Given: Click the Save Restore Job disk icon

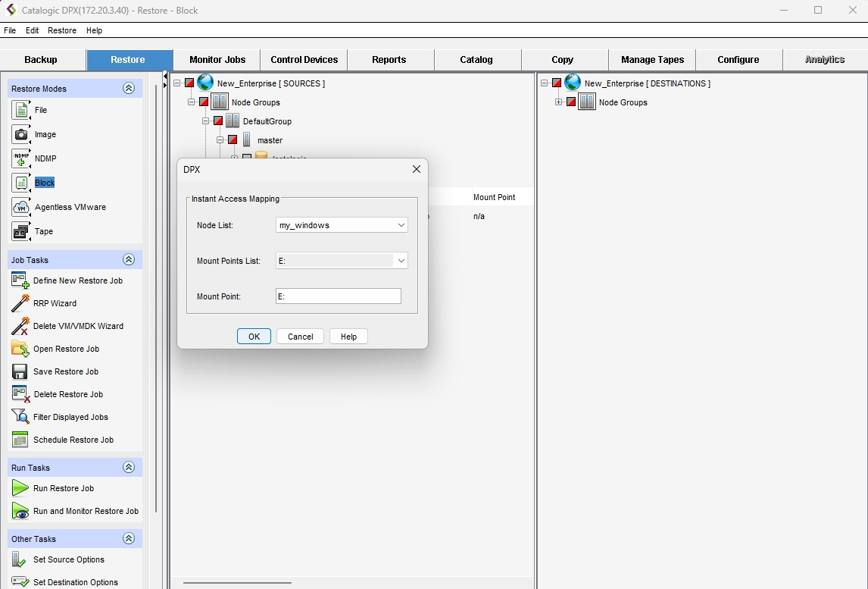Looking at the screenshot, I should (20, 371).
